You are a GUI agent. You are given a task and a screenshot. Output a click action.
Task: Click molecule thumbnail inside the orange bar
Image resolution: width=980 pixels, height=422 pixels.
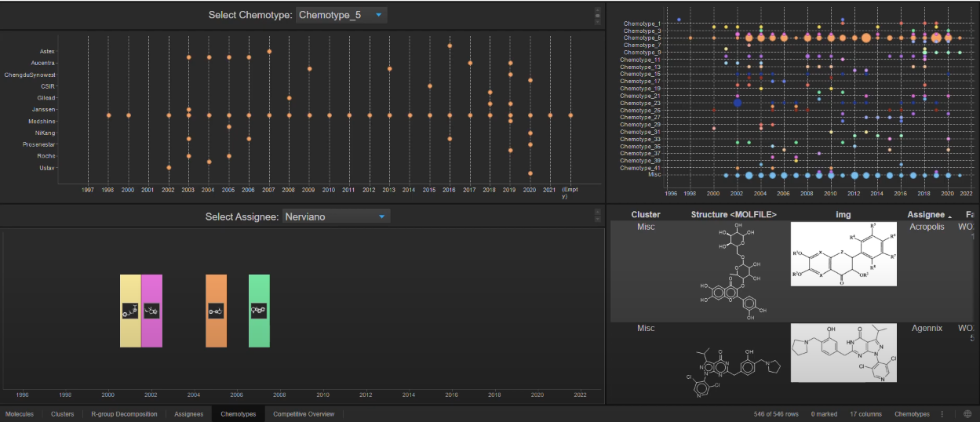216,311
